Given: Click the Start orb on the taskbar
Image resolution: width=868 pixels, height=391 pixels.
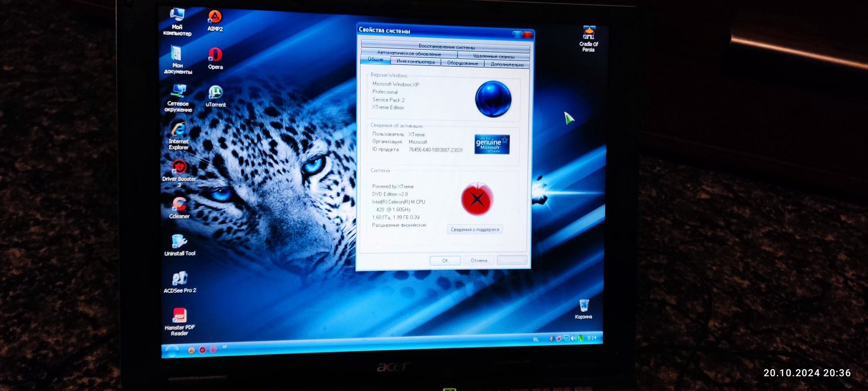Looking at the screenshot, I should click(172, 350).
